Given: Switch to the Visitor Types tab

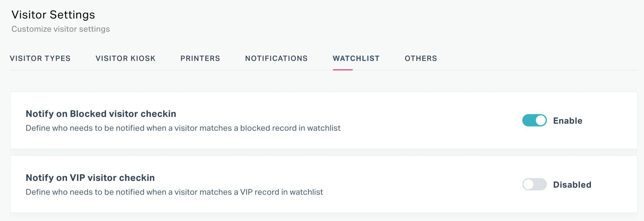Looking at the screenshot, I should click(x=40, y=59).
